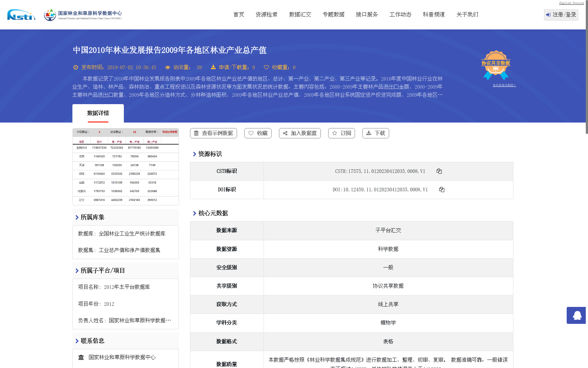Click the 表格 data format value
588x368 pixels.
388,342
